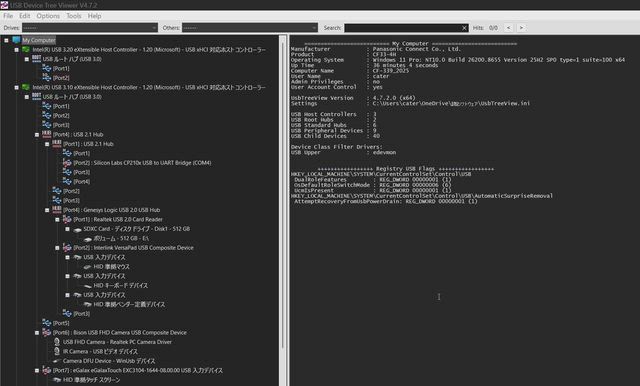Click the 'Registry USB Flags' heading
The height and width of the screenshot is (386, 640).
405,169
